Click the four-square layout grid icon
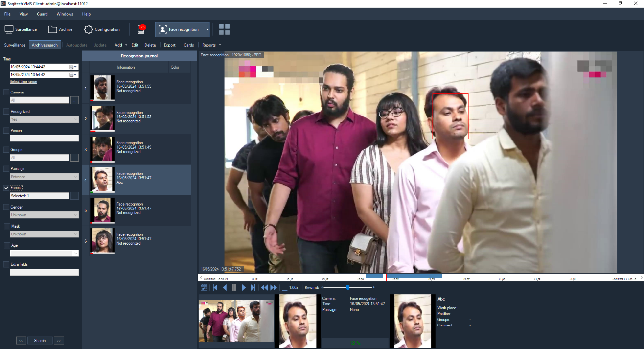This screenshot has height=349, width=644. [224, 29]
